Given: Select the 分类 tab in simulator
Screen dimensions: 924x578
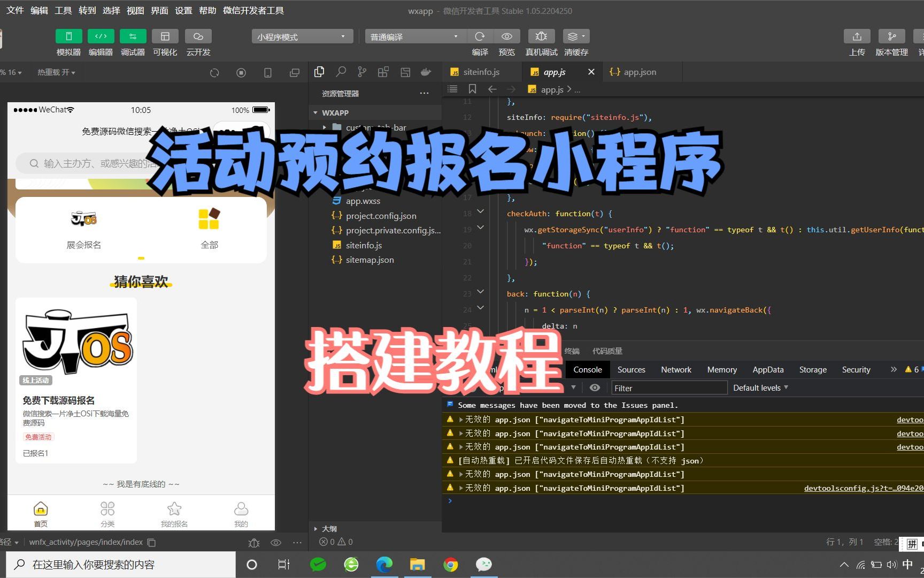Looking at the screenshot, I should [x=107, y=514].
